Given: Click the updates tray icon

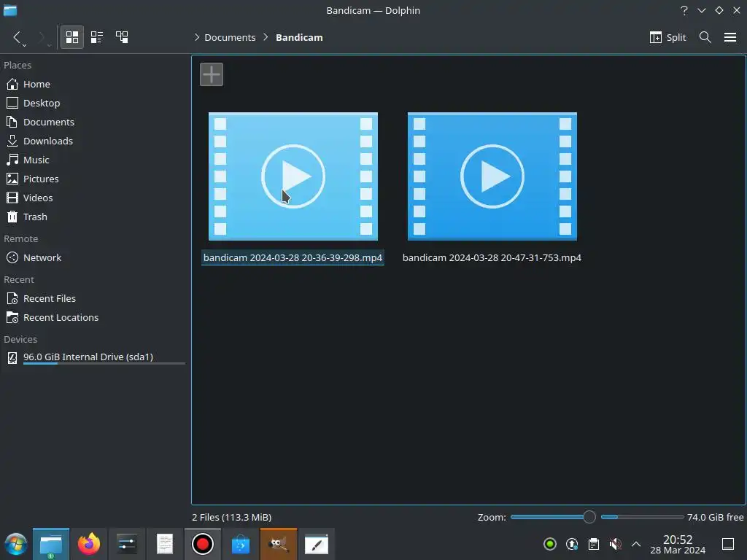Looking at the screenshot, I should point(572,544).
